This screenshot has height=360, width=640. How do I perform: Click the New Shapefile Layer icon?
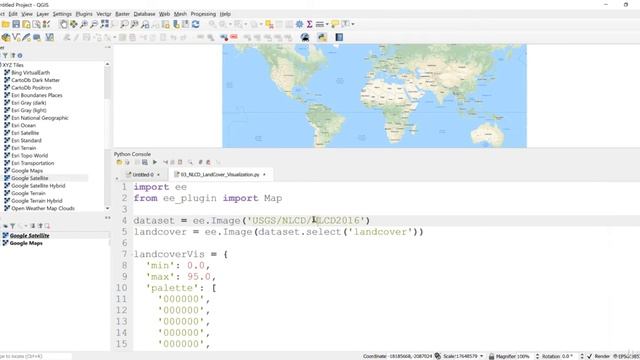point(16,38)
